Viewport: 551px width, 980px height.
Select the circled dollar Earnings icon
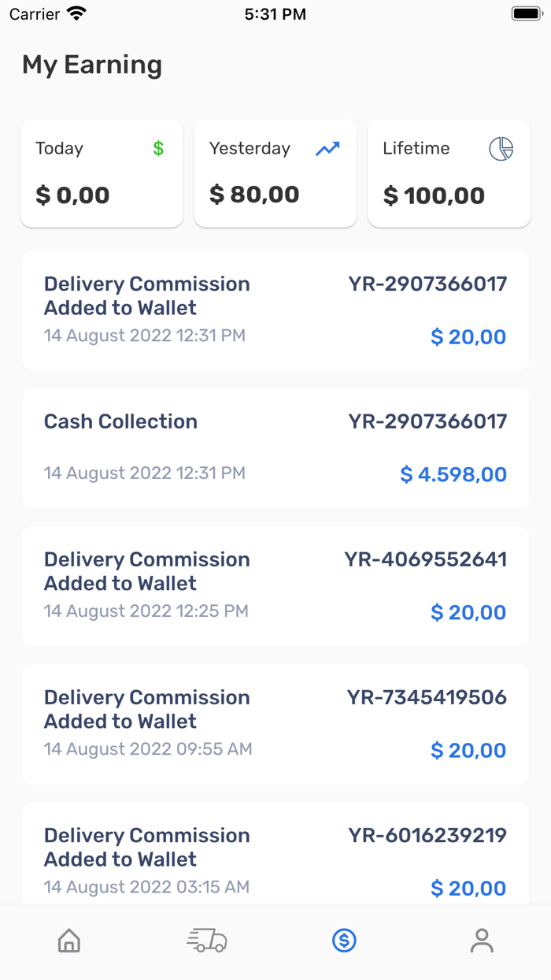344,940
